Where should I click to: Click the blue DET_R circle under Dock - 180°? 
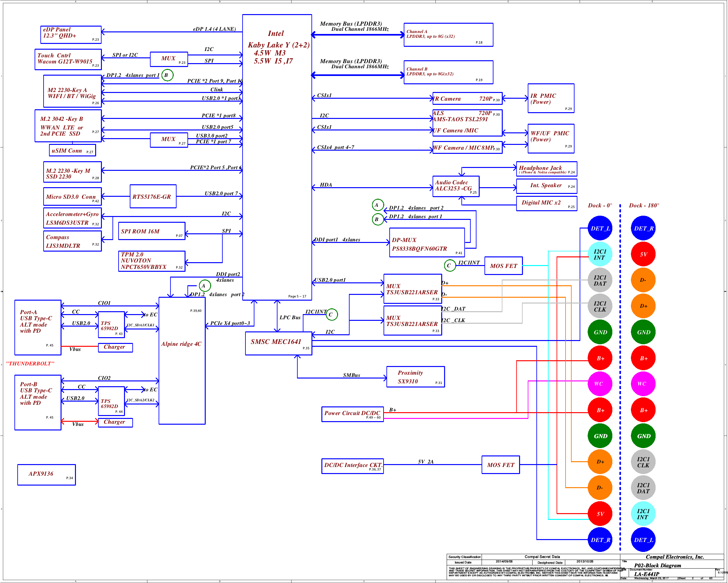[643, 228]
